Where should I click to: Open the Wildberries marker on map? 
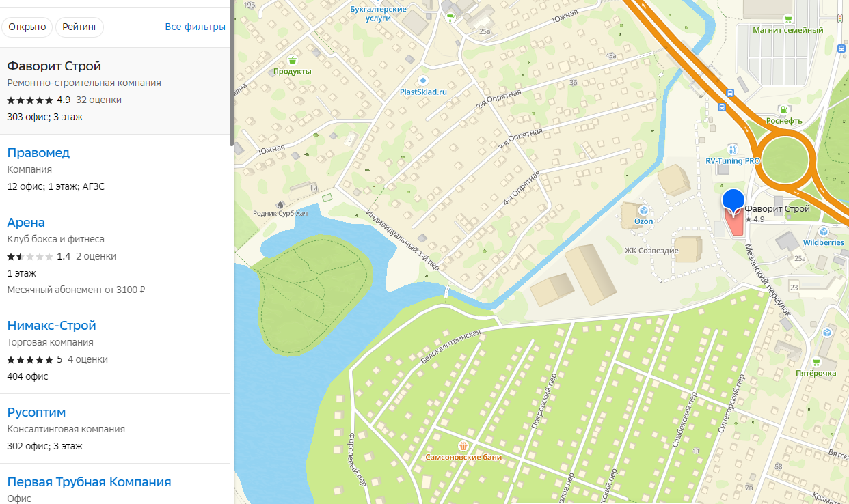click(x=823, y=232)
